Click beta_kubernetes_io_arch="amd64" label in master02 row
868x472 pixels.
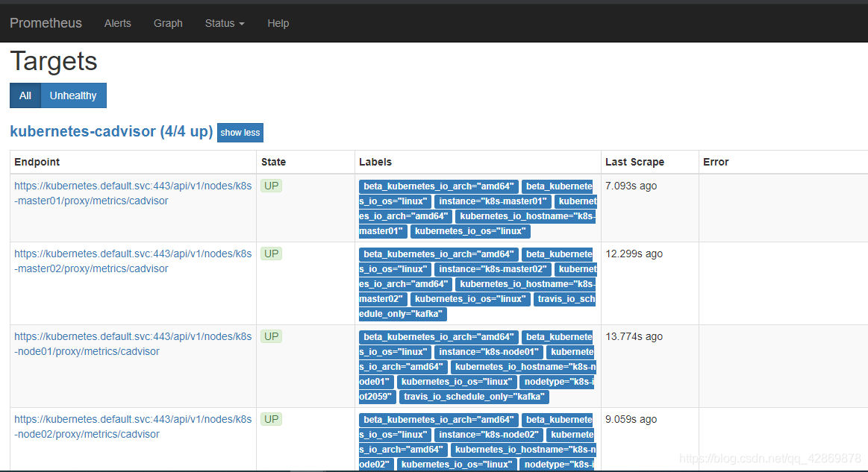pos(439,254)
